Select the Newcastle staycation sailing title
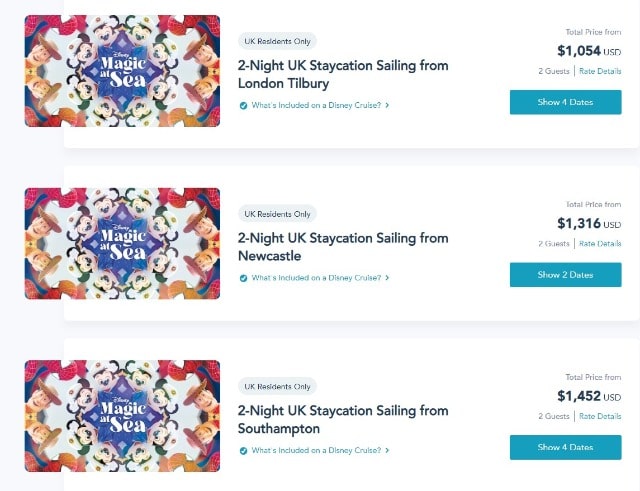Image resolution: width=640 pixels, height=491 pixels. click(x=343, y=247)
